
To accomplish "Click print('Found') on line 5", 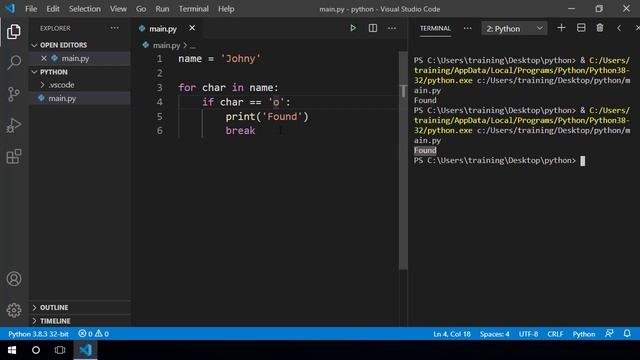I will click(x=267, y=117).
